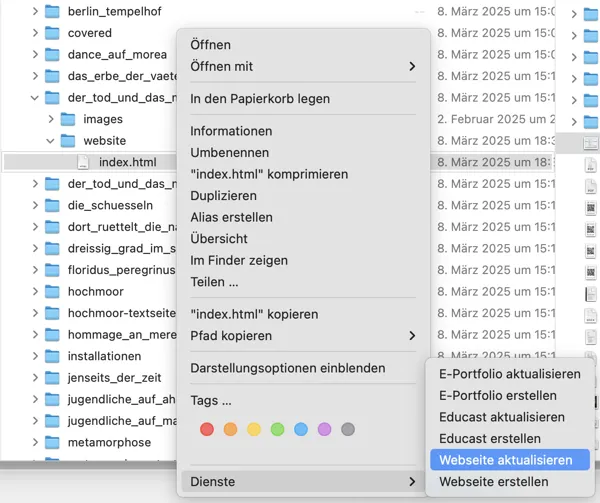Apply the green tag color

tap(277, 429)
